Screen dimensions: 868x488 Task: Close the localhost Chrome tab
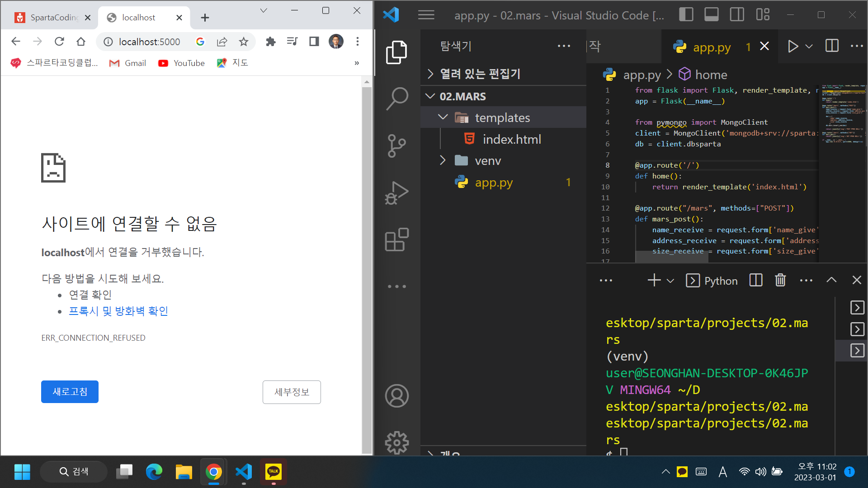coord(179,18)
